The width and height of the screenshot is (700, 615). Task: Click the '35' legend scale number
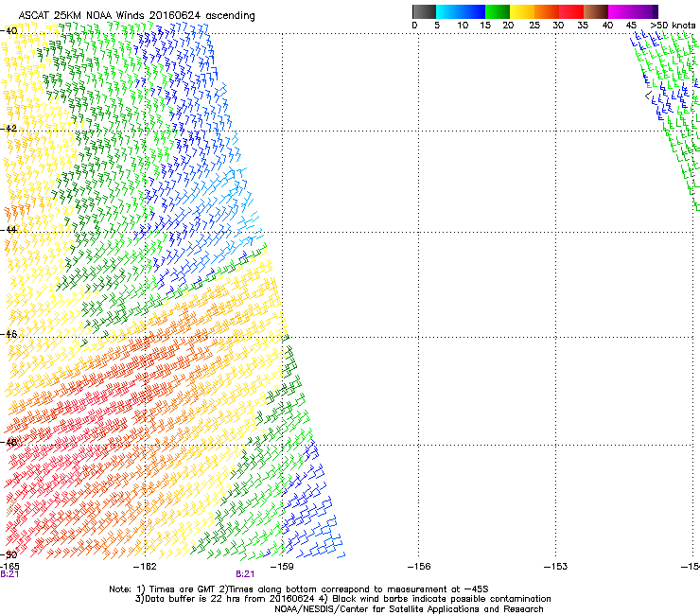[x=583, y=26]
